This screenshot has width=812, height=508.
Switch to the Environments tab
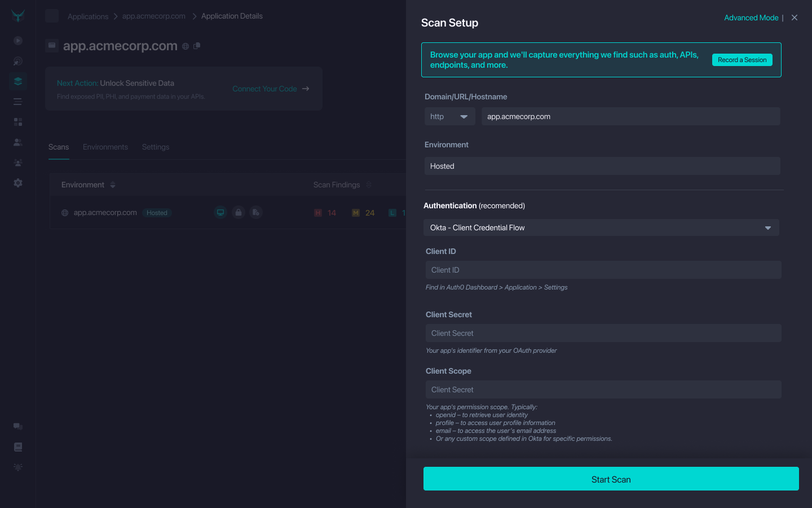tap(105, 147)
